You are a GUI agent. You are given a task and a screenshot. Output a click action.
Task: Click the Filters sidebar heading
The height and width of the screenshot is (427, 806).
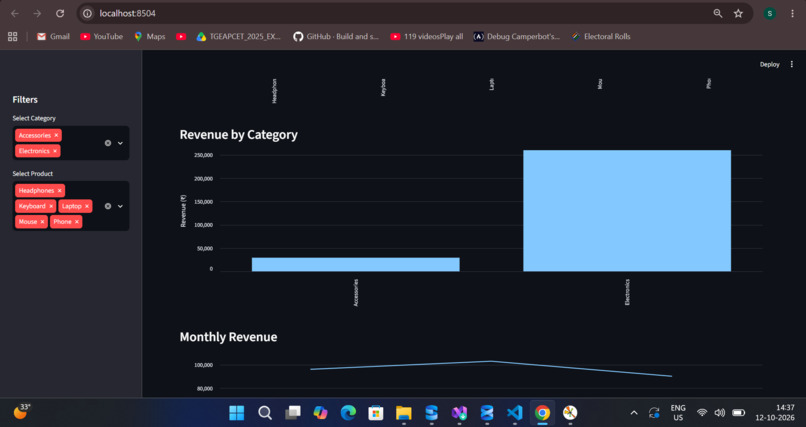pyautogui.click(x=25, y=100)
